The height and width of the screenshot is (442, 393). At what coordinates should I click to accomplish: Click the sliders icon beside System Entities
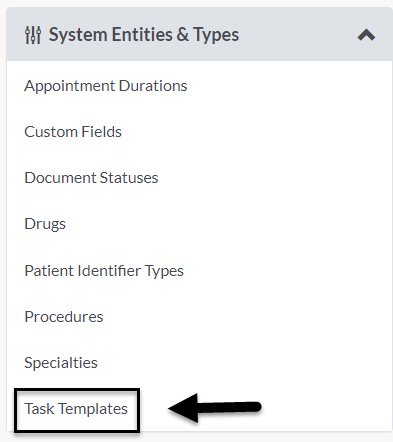pos(33,35)
